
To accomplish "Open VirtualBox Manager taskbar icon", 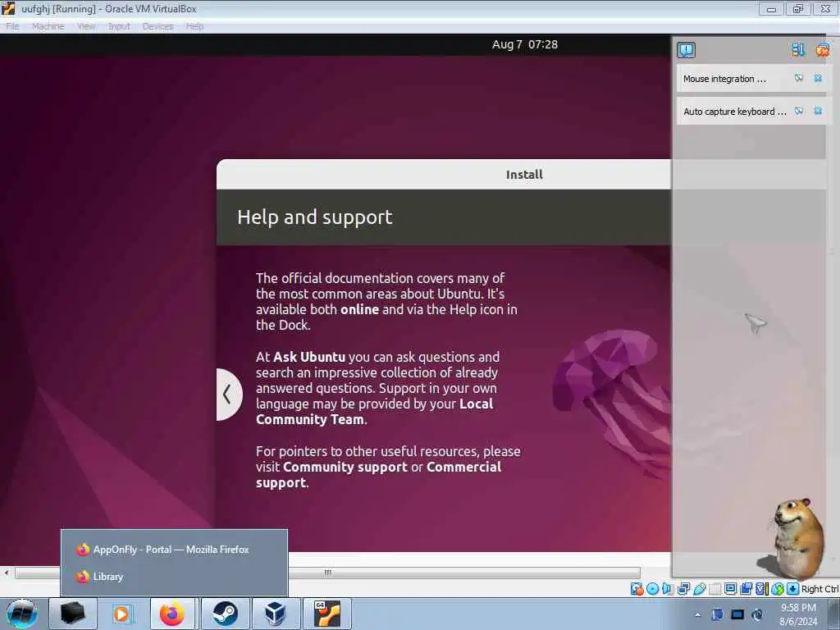I will (x=276, y=614).
